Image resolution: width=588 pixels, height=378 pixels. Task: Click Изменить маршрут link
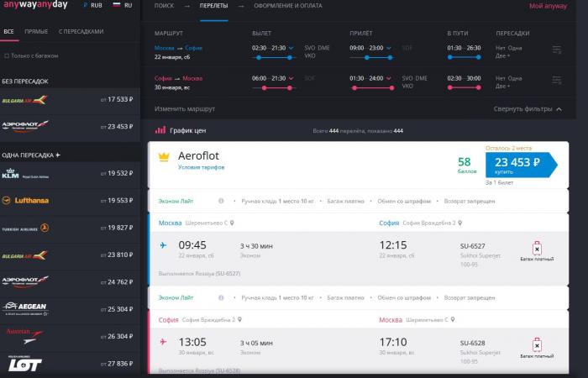pyautogui.click(x=185, y=108)
